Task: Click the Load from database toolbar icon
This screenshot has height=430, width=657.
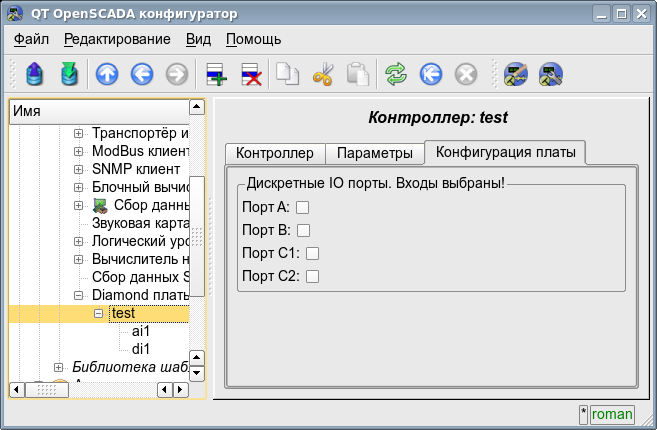Action: (35, 74)
